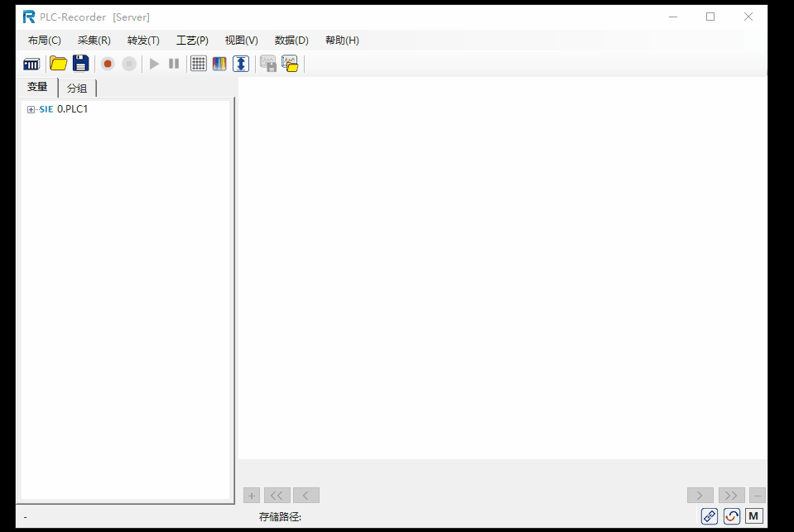Screen dimensions: 794x532
Task: Click the << fast backward button
Action: click(x=277, y=495)
